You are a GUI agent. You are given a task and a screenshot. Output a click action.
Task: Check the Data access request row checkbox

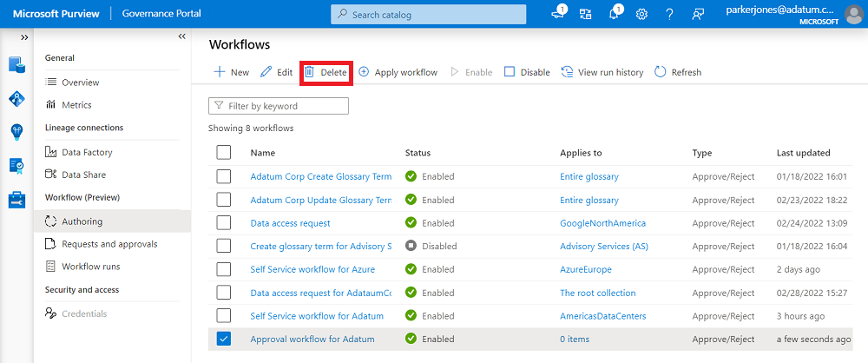[x=224, y=223]
